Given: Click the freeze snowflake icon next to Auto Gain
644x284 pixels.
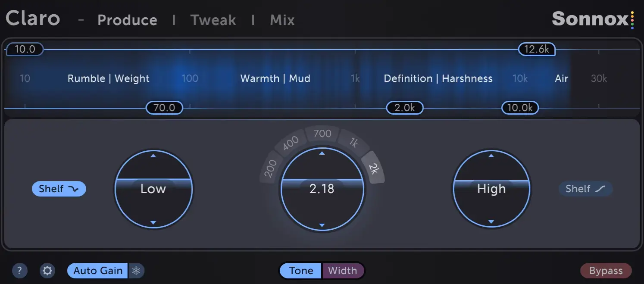Looking at the screenshot, I should (136, 271).
